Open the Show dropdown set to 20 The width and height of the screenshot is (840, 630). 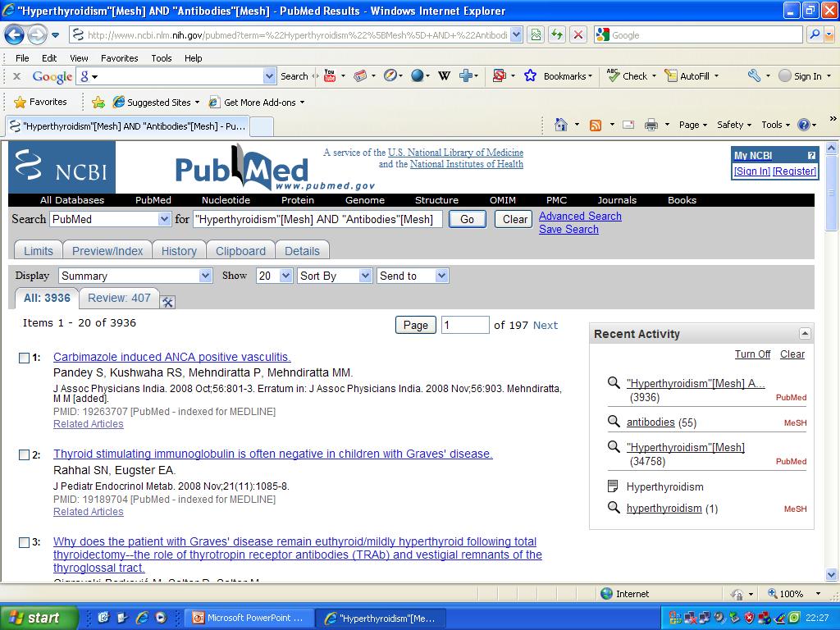[274, 276]
